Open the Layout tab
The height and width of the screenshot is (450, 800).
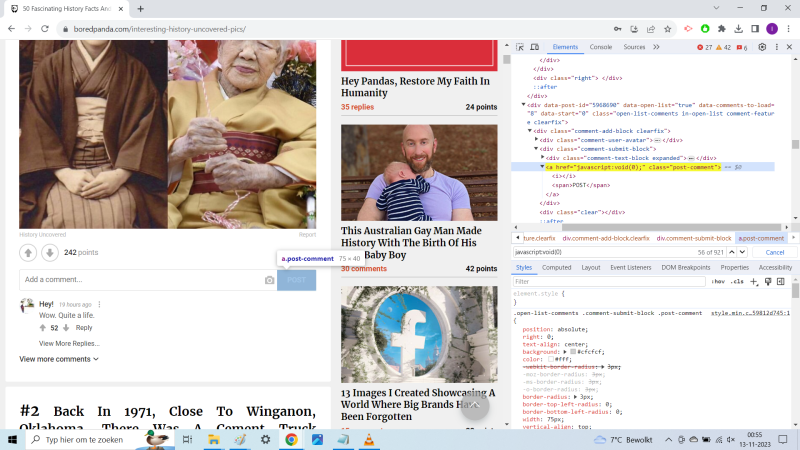tap(591, 267)
